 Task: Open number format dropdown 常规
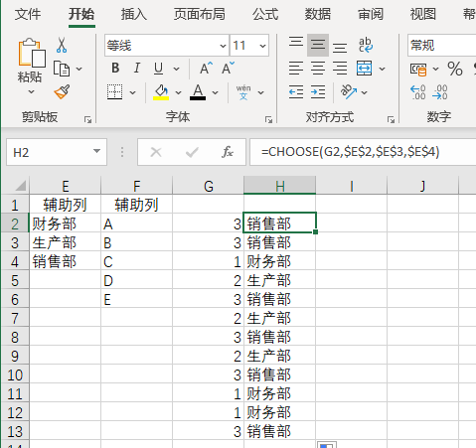[441, 46]
